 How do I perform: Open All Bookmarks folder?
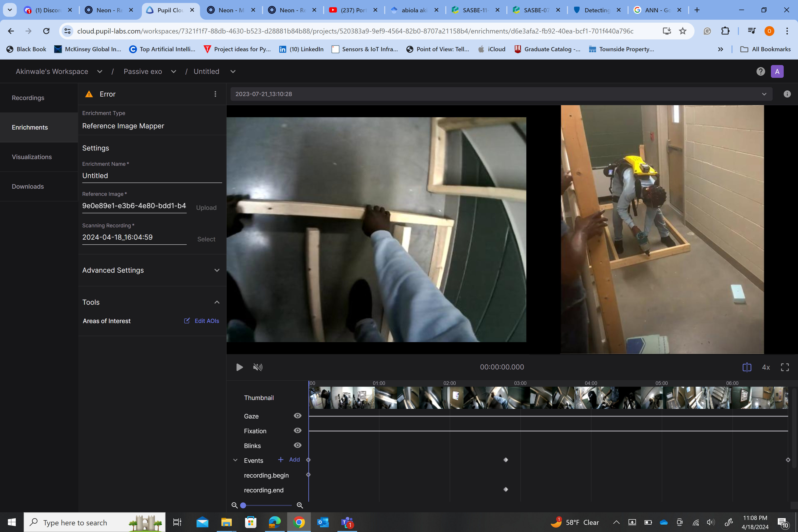coord(765,49)
